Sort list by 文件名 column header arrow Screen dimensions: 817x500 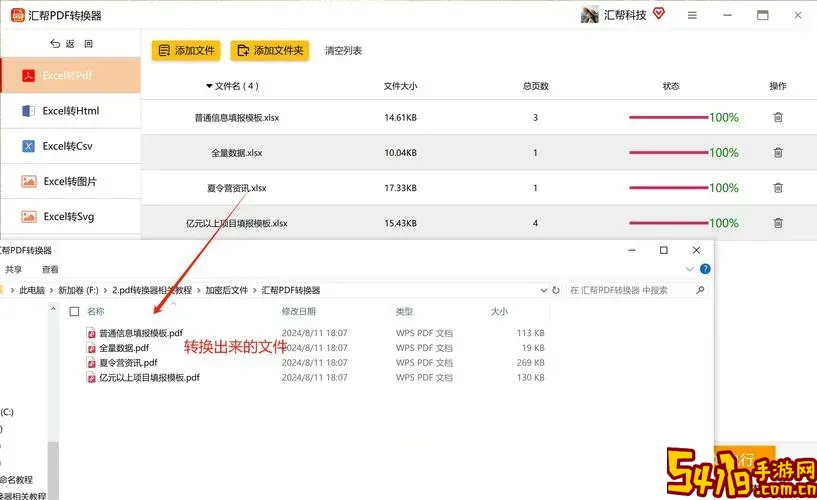[x=209, y=86]
